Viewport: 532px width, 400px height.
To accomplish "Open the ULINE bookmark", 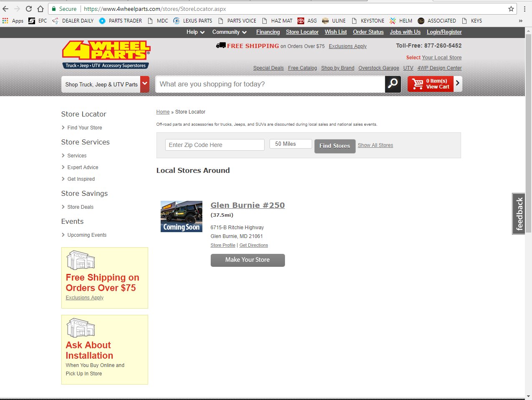I will click(x=334, y=20).
